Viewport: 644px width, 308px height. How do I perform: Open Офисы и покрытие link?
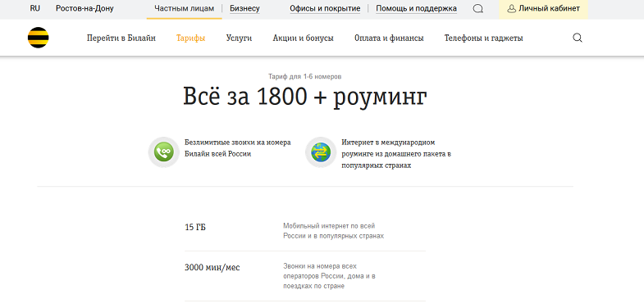point(325,8)
